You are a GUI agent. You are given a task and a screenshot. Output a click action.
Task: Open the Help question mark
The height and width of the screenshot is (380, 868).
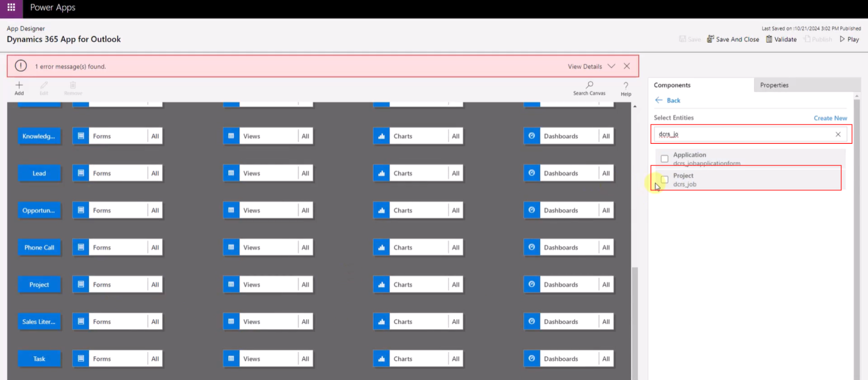point(626,85)
